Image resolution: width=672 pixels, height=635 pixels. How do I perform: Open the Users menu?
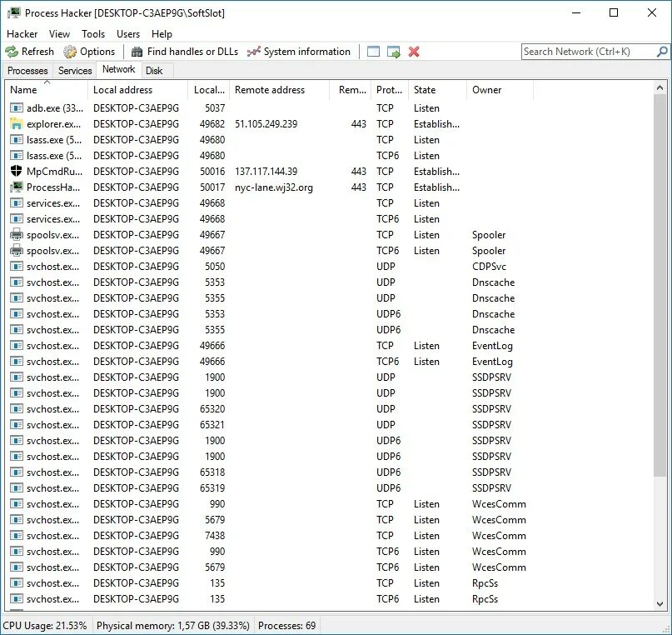tap(128, 34)
